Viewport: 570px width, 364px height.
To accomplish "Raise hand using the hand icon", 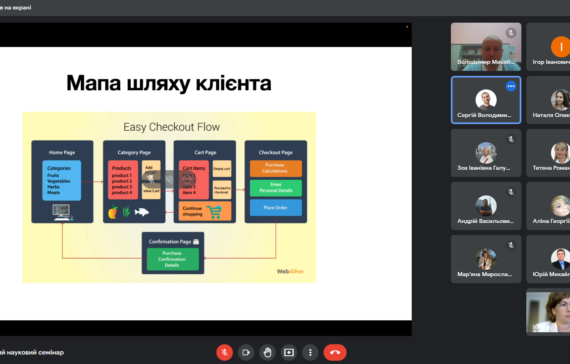I will pos(267,352).
